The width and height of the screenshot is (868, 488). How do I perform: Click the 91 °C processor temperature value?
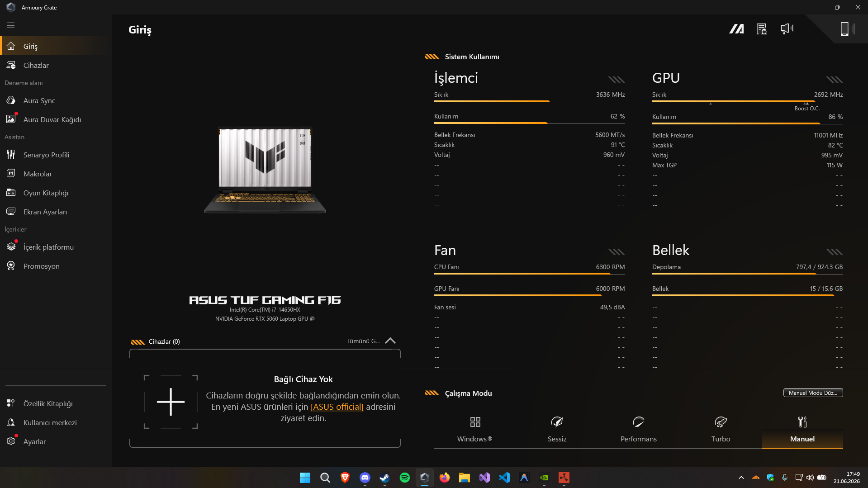pos(618,145)
